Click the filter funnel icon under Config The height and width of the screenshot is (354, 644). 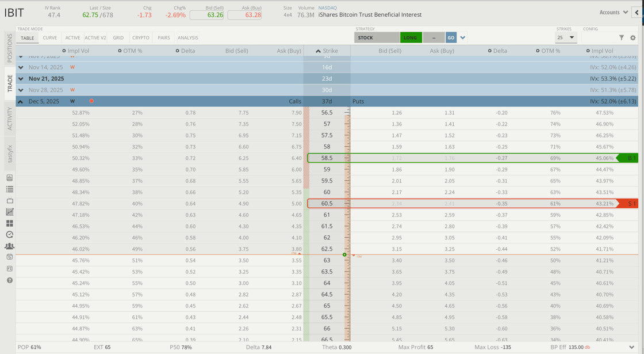[x=622, y=37]
